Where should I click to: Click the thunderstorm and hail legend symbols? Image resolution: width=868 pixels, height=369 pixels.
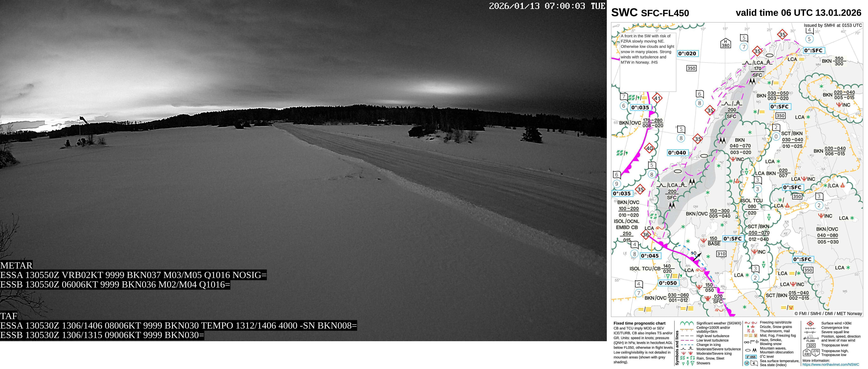[750, 331]
